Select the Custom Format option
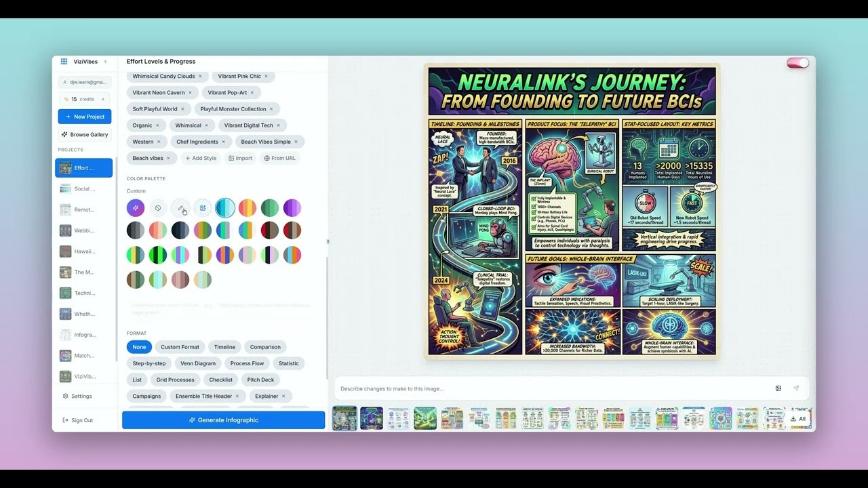The image size is (868, 488). (180, 347)
